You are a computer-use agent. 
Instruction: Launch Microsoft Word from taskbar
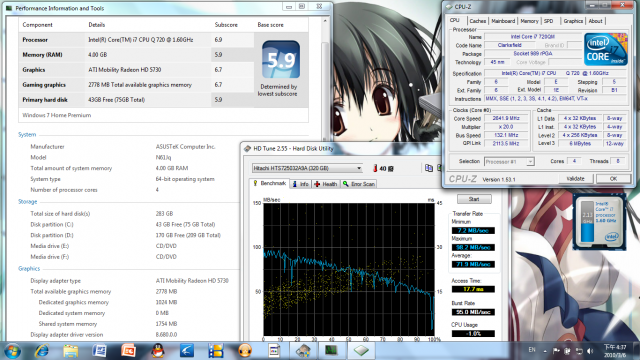[x=100, y=351]
